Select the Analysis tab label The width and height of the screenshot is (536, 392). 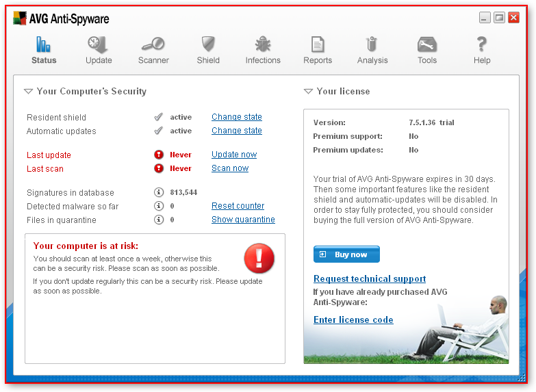[x=372, y=60]
